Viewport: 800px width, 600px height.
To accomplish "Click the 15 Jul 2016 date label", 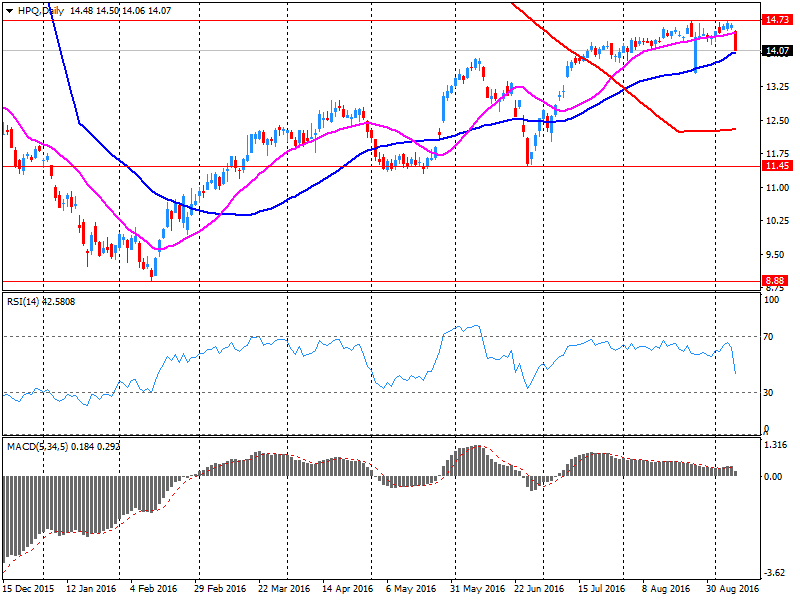I will (602, 588).
